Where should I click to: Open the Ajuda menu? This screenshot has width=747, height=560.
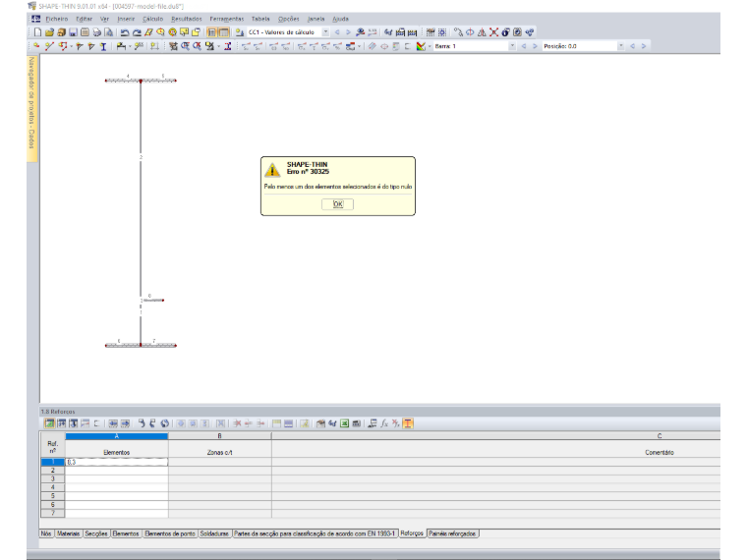point(340,19)
